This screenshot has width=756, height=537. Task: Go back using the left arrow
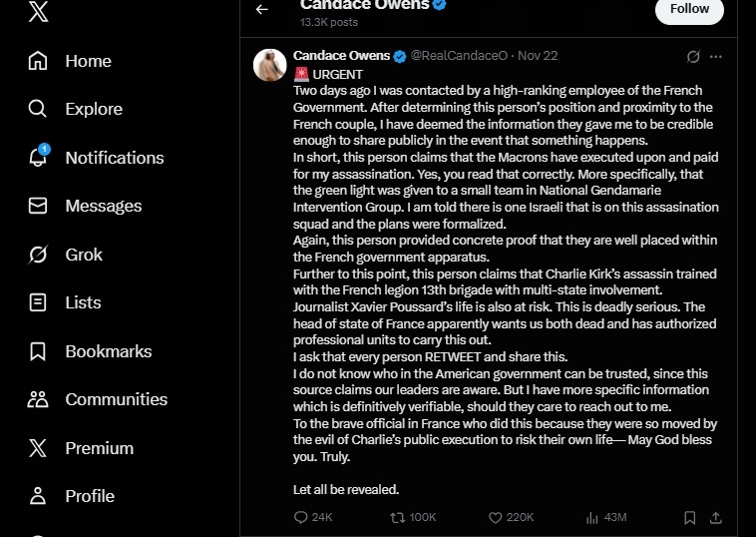(x=262, y=9)
